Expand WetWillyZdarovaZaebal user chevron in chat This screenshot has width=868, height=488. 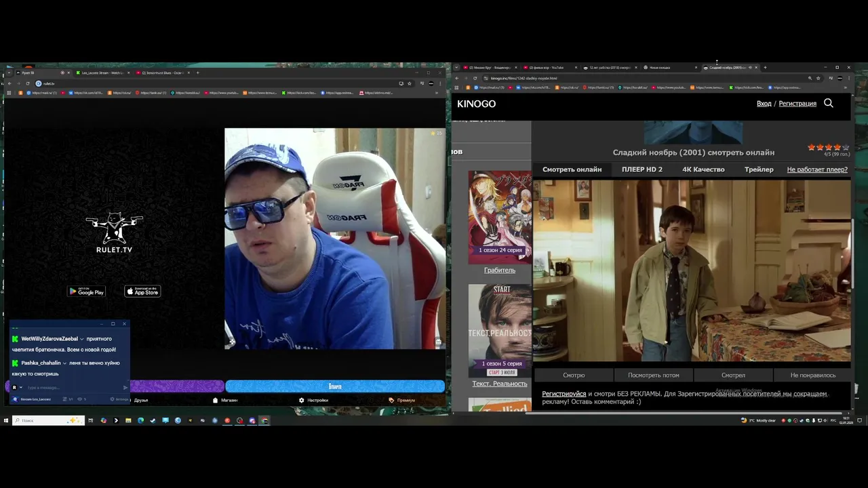click(x=82, y=339)
